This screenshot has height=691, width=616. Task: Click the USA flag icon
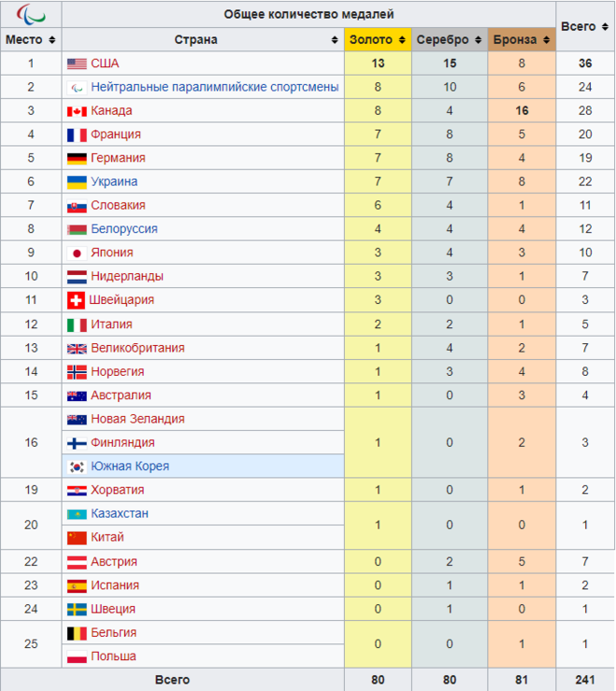(x=77, y=64)
